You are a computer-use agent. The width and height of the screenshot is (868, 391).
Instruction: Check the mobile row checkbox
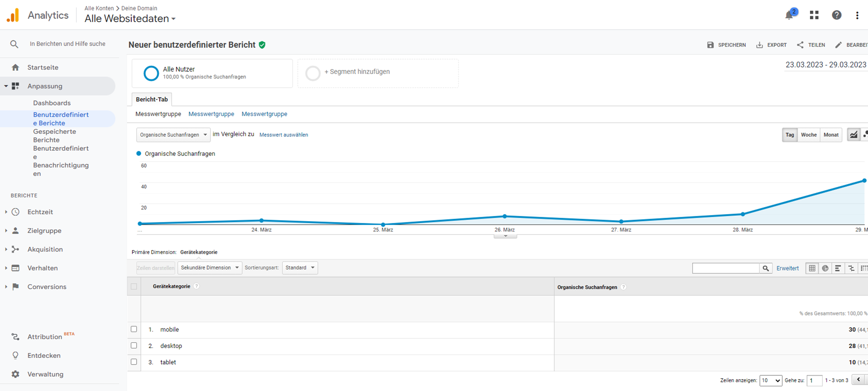pos(134,329)
